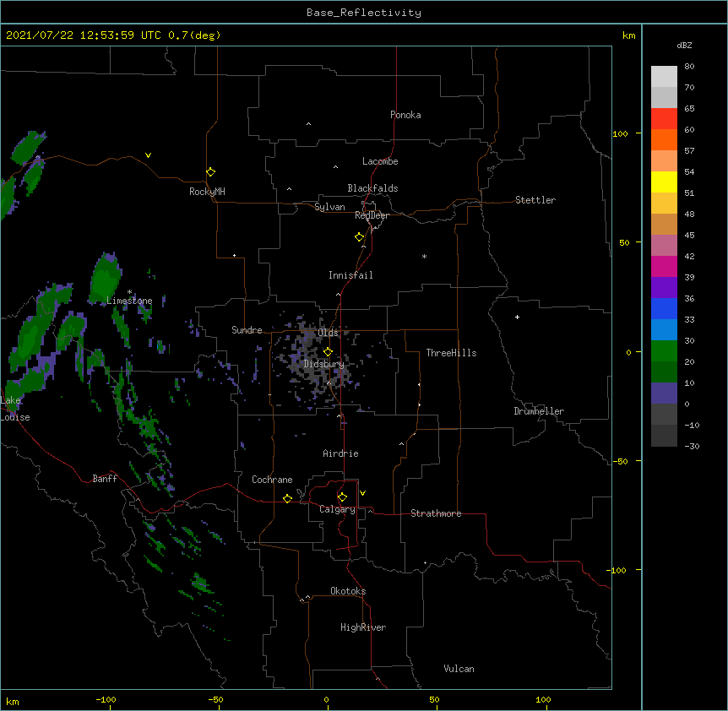Click white asterisk marker east of Innisfail

424,256
